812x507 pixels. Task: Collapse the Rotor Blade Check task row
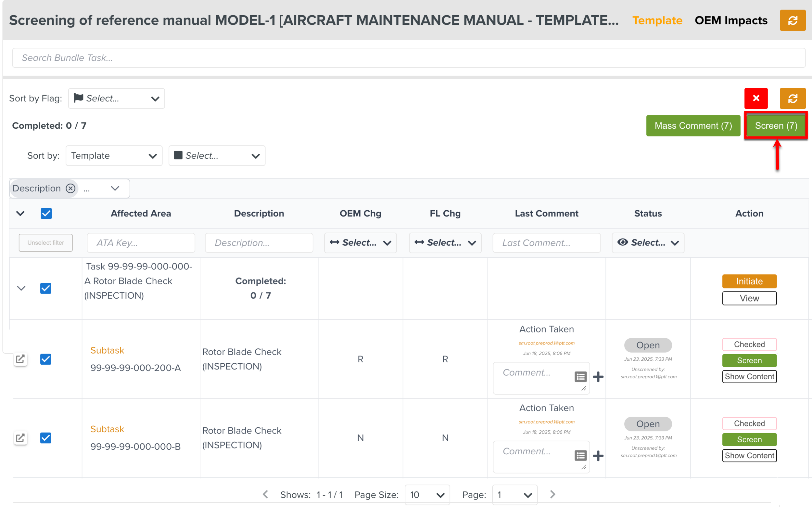(x=21, y=288)
